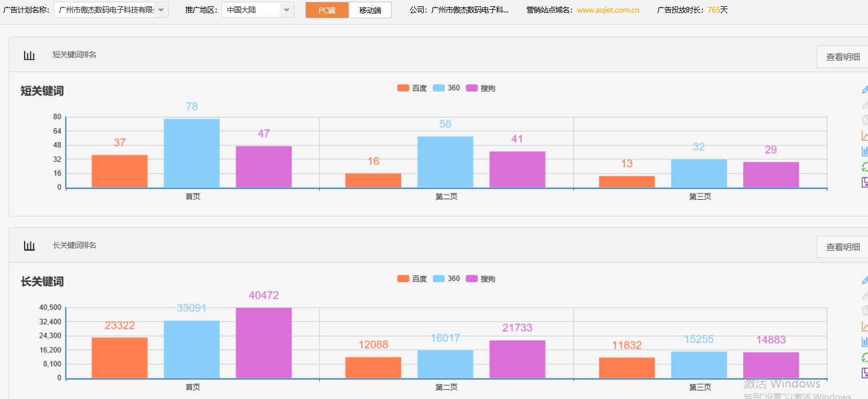Open the 推广地区 dropdown showing 中国大陆
Image resolution: width=868 pixels, height=399 pixels.
tap(287, 10)
